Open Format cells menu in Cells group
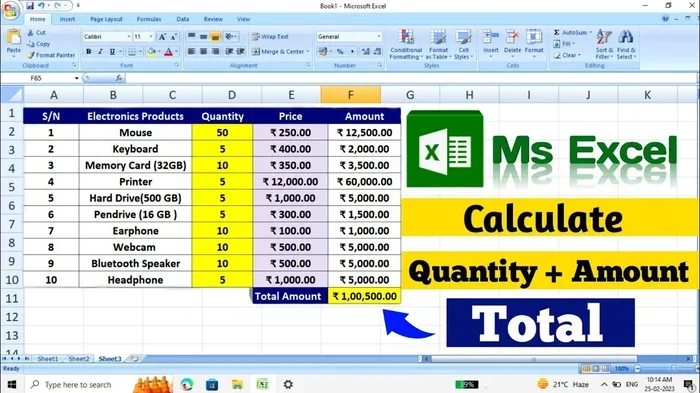 pyautogui.click(x=534, y=42)
